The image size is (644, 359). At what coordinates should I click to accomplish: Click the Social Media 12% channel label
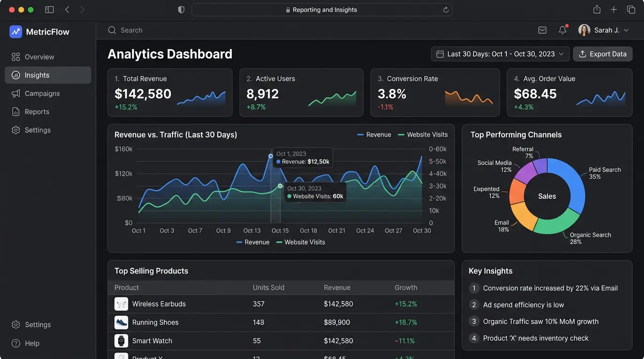495,166
